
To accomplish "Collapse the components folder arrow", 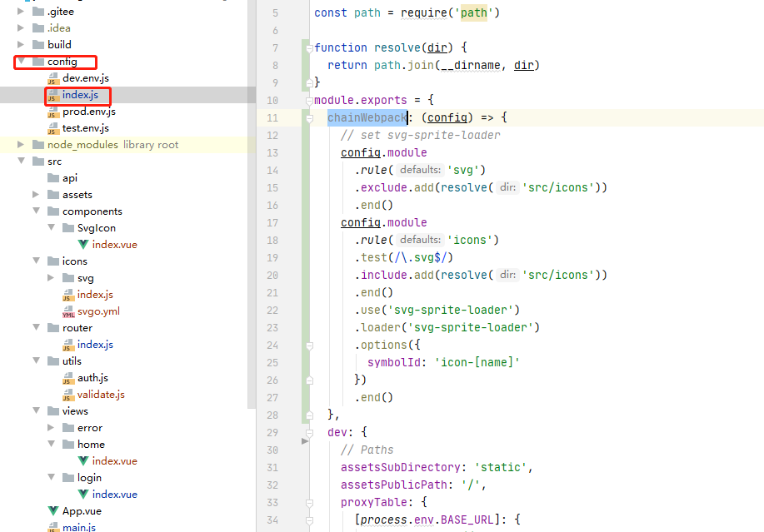I will (x=36, y=211).
